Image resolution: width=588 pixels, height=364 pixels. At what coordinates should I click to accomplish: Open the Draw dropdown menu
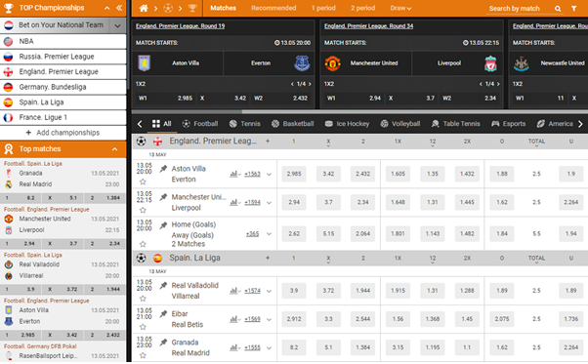click(x=400, y=8)
